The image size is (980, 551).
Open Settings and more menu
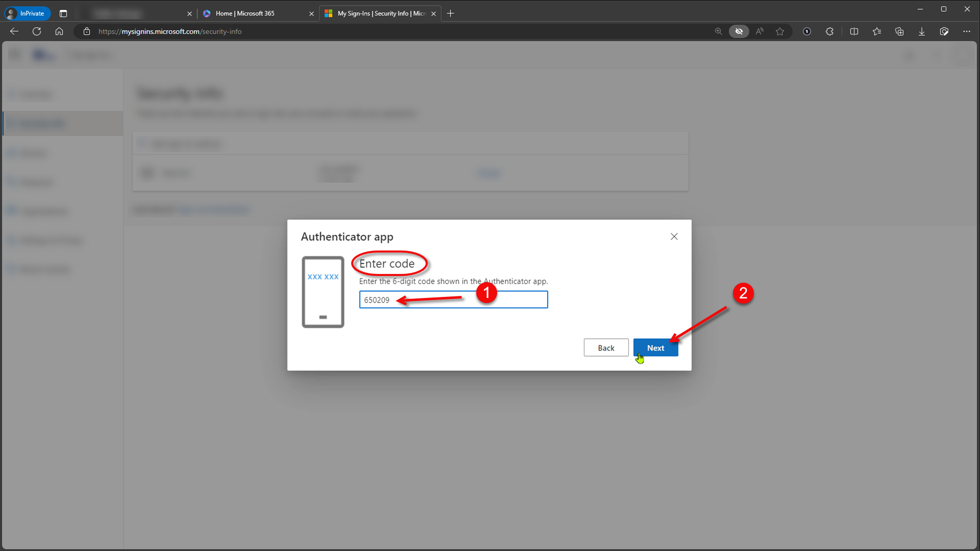tap(967, 32)
